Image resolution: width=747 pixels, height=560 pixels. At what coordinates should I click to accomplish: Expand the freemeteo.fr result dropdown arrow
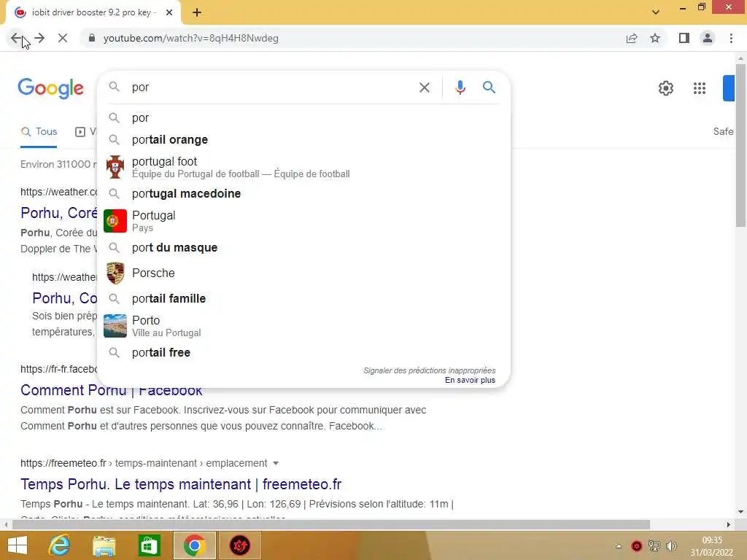[275, 463]
